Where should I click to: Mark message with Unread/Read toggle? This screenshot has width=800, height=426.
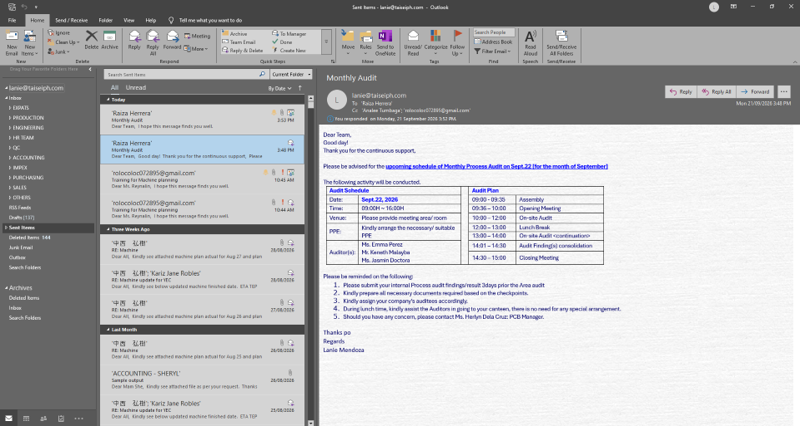[x=413, y=43]
